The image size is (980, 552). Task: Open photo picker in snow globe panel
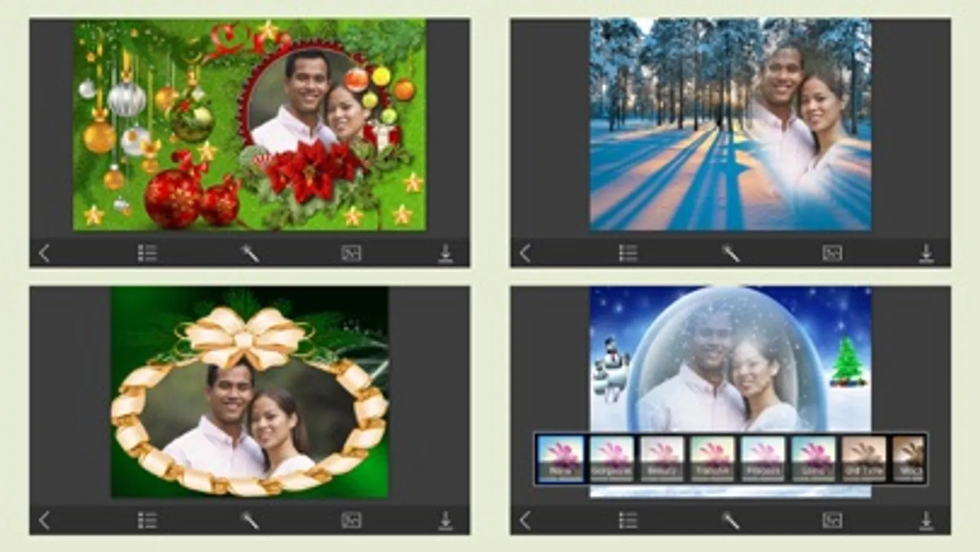tap(832, 520)
